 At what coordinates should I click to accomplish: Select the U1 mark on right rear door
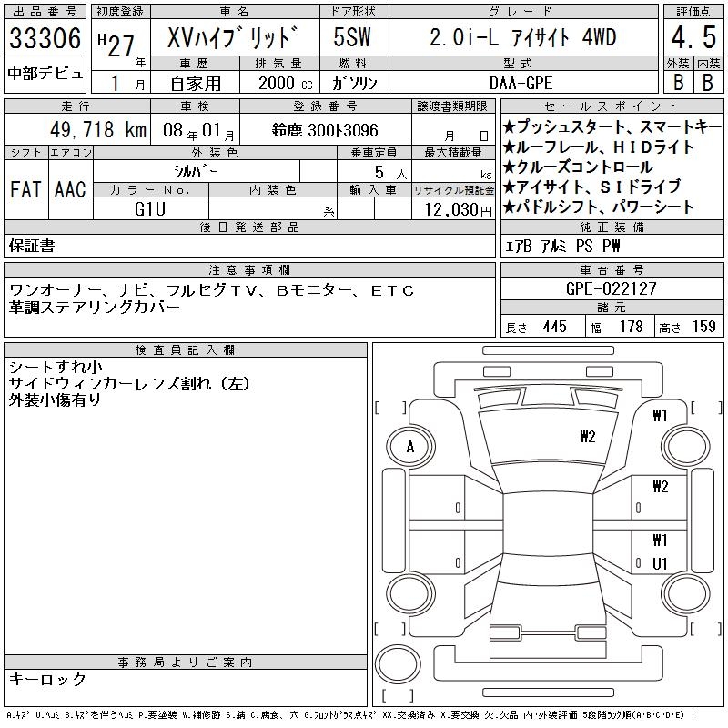tap(660, 564)
